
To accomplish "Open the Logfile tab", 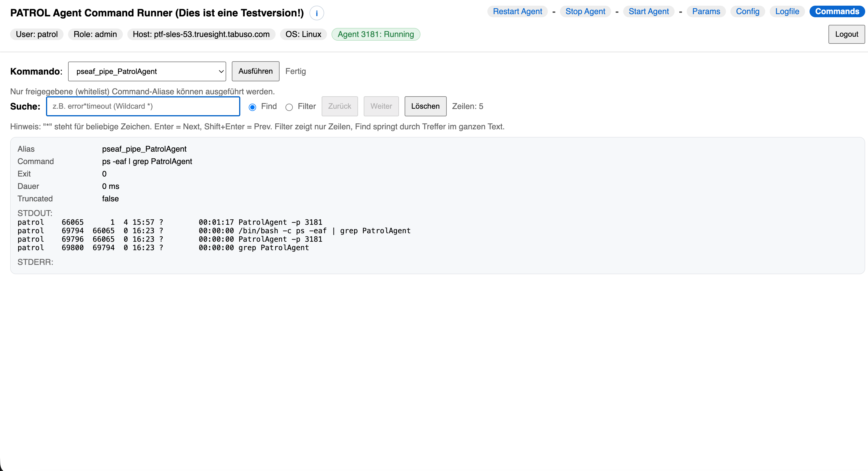I will tap(787, 12).
